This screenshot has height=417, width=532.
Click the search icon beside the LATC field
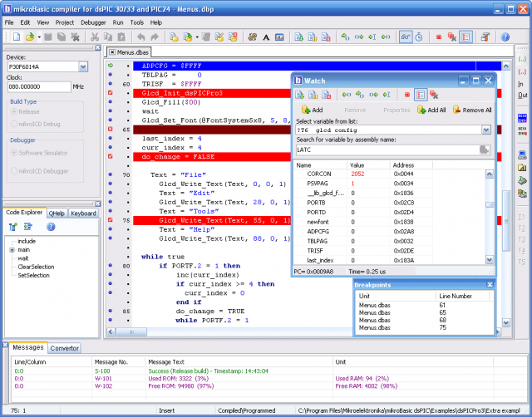tap(485, 150)
